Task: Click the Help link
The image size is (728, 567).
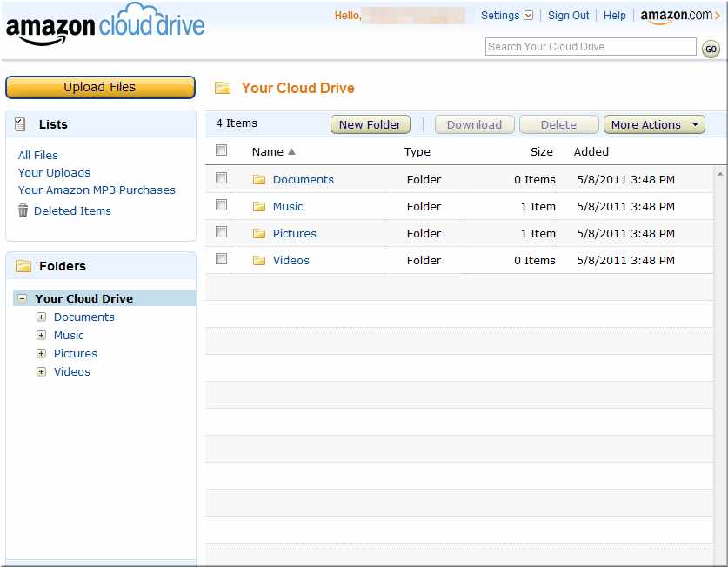Action: [x=615, y=16]
